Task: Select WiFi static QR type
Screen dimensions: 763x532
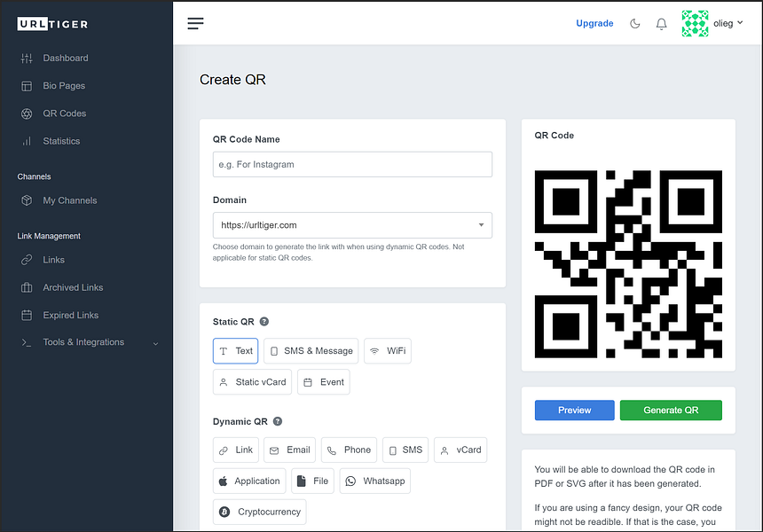Action: (x=388, y=350)
